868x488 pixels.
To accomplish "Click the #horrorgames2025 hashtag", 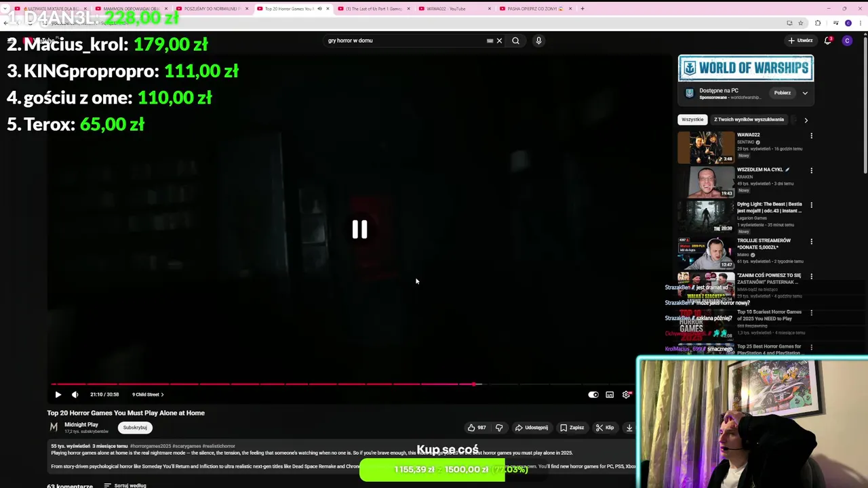I will pos(151,446).
